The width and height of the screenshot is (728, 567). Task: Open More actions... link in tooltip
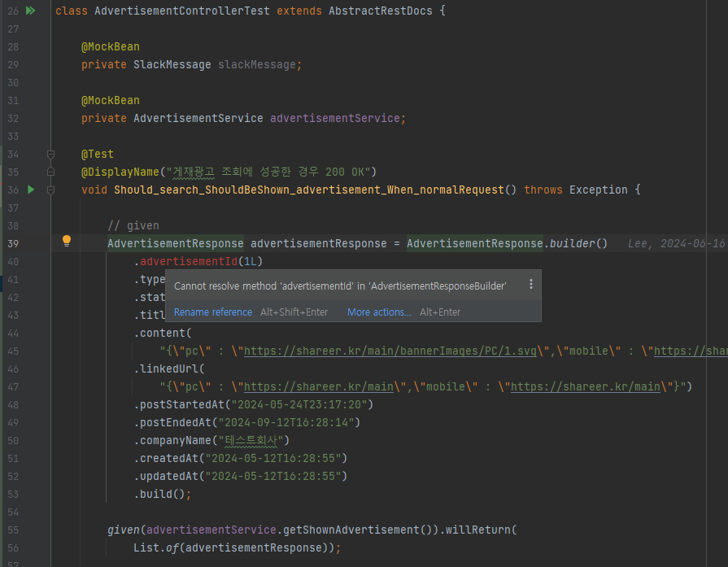[x=379, y=312]
